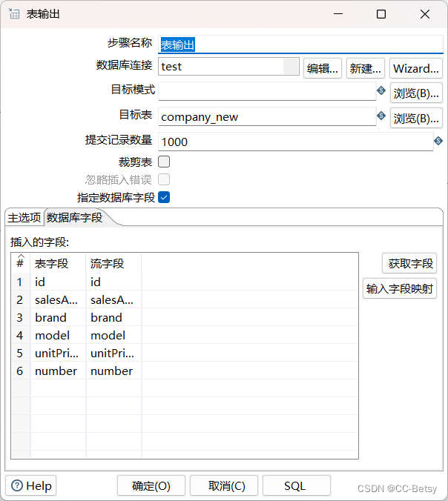Click the 新建... button
Screen dimensions: 448x501
(366, 68)
